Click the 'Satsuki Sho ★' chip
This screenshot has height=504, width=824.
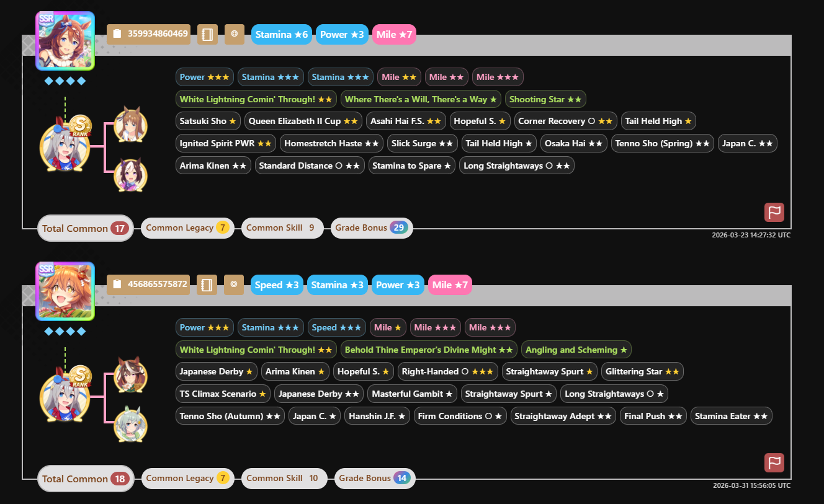tap(208, 122)
